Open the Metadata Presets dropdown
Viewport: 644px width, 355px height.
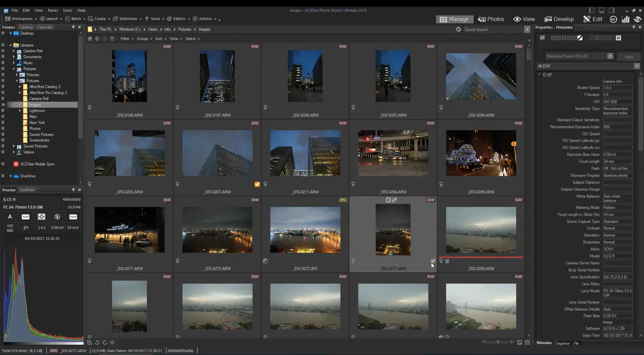610,56
